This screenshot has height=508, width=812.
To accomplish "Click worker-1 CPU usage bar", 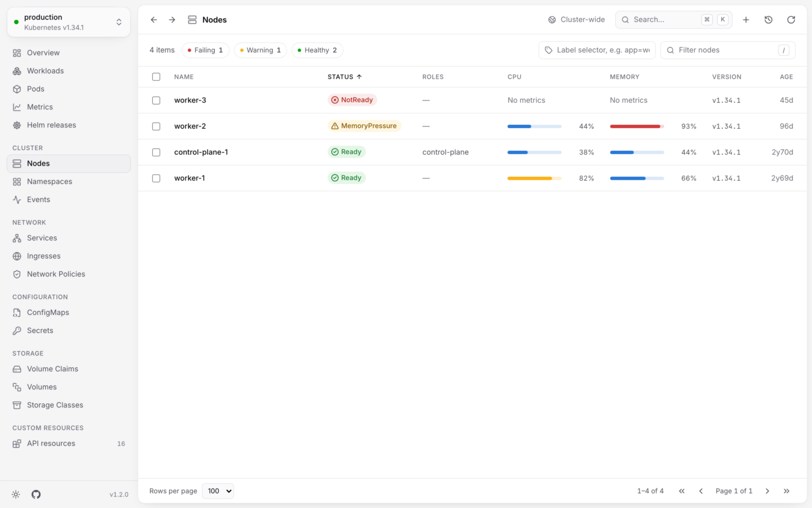I will (x=535, y=178).
